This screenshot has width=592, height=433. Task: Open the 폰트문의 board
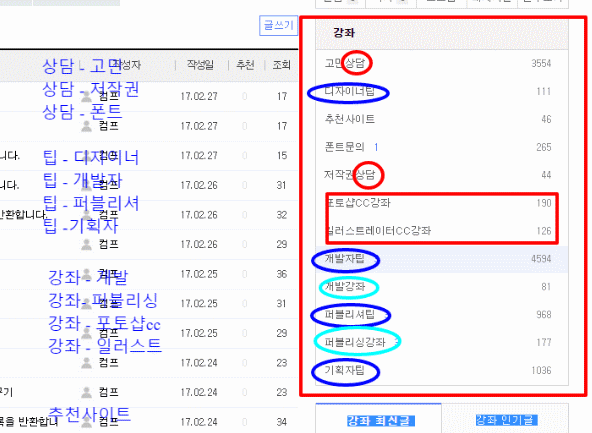(x=344, y=147)
